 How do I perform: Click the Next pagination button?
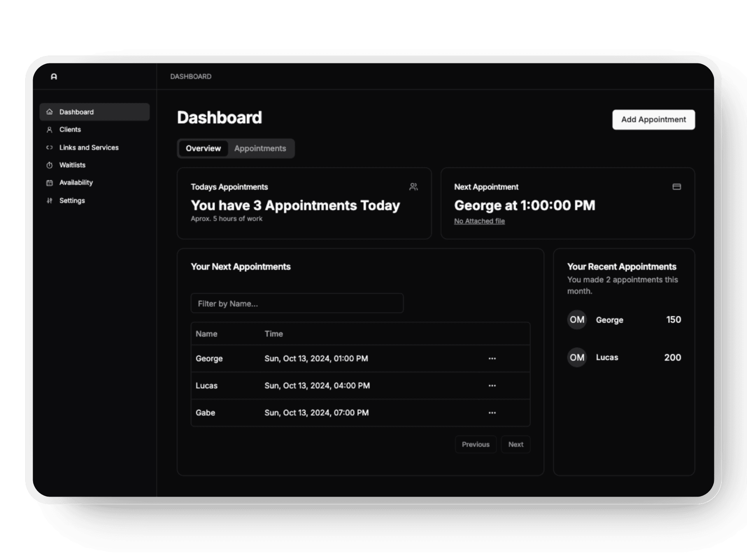click(x=516, y=444)
